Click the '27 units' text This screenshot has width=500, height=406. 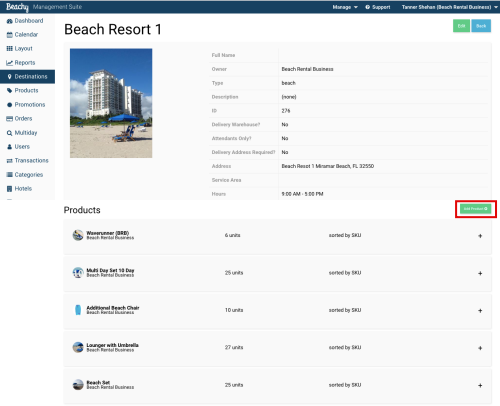click(x=234, y=347)
